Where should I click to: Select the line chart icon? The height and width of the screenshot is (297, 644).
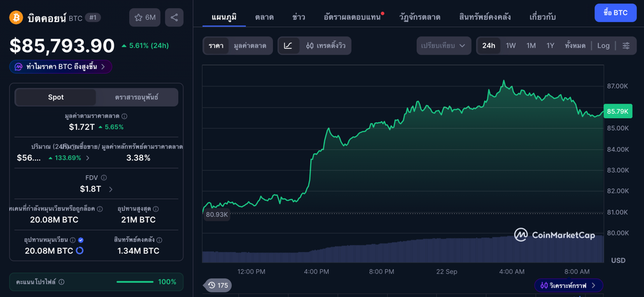click(288, 46)
